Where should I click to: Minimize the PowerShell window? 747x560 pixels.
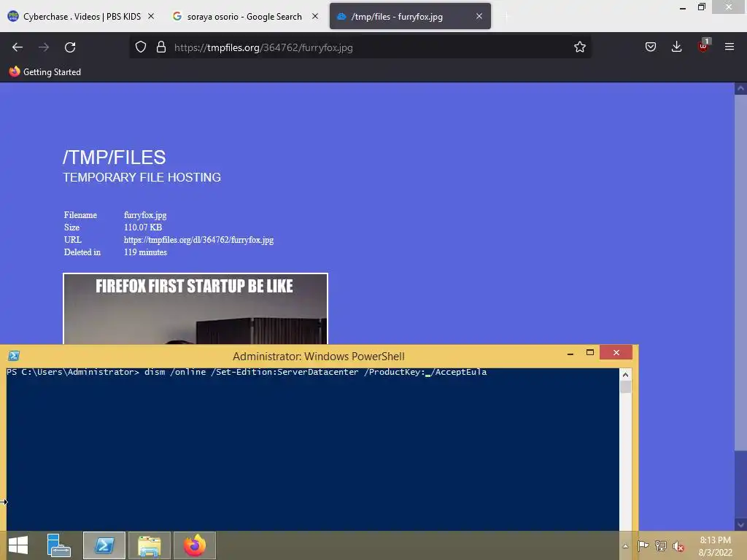570,353
